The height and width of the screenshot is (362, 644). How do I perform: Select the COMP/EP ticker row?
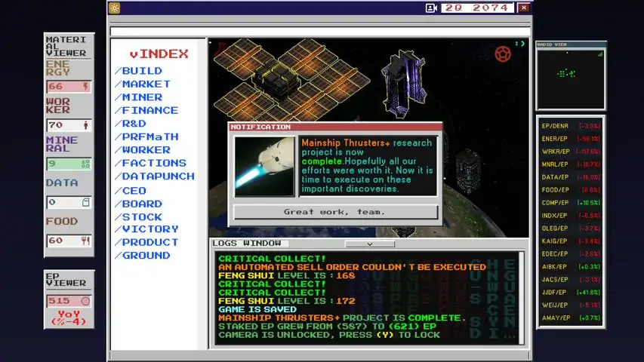[x=571, y=203]
